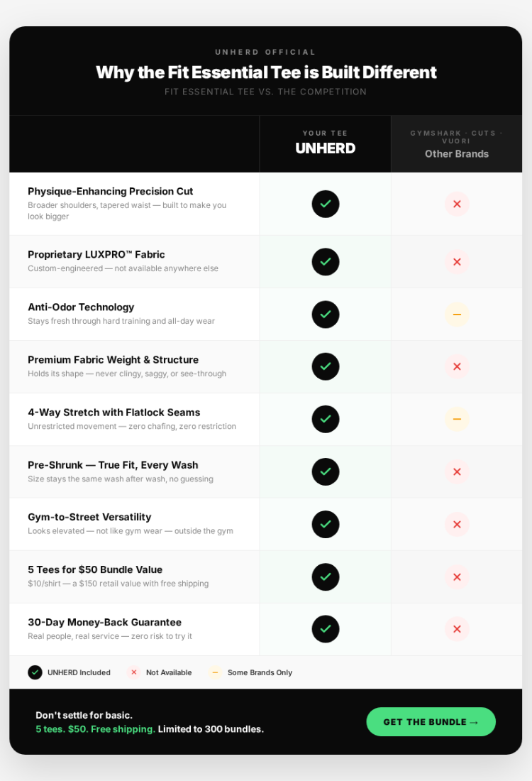Click the red X for Premium Fabric Weight

[x=457, y=366]
